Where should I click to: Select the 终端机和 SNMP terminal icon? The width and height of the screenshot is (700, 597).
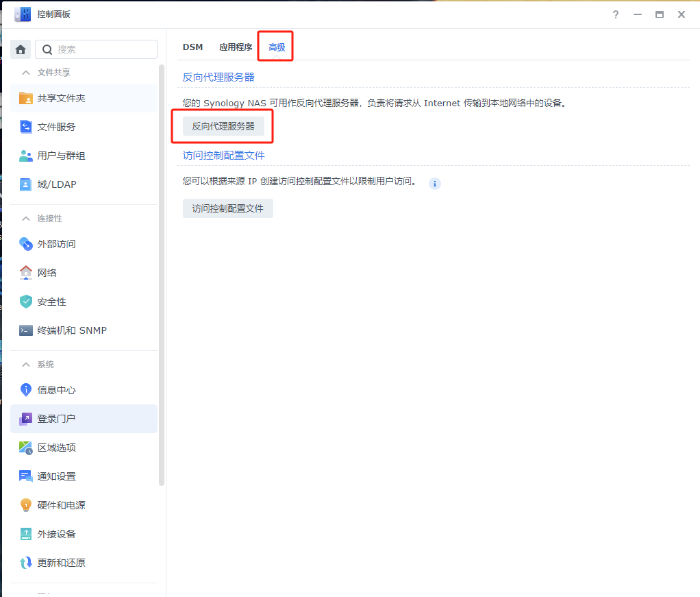click(x=26, y=330)
